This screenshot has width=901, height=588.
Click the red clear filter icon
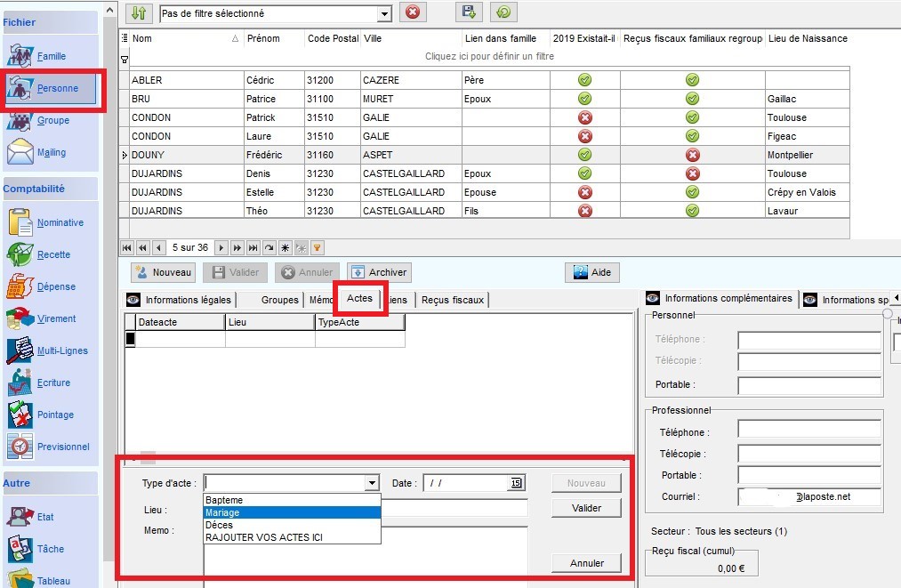coord(412,12)
